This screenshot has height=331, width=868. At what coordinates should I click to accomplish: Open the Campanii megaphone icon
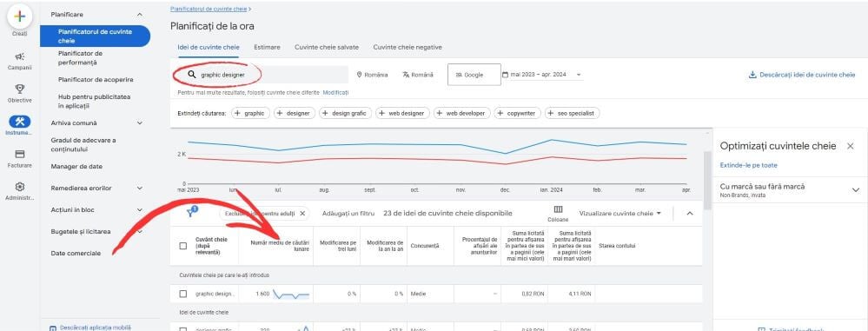pyautogui.click(x=19, y=56)
